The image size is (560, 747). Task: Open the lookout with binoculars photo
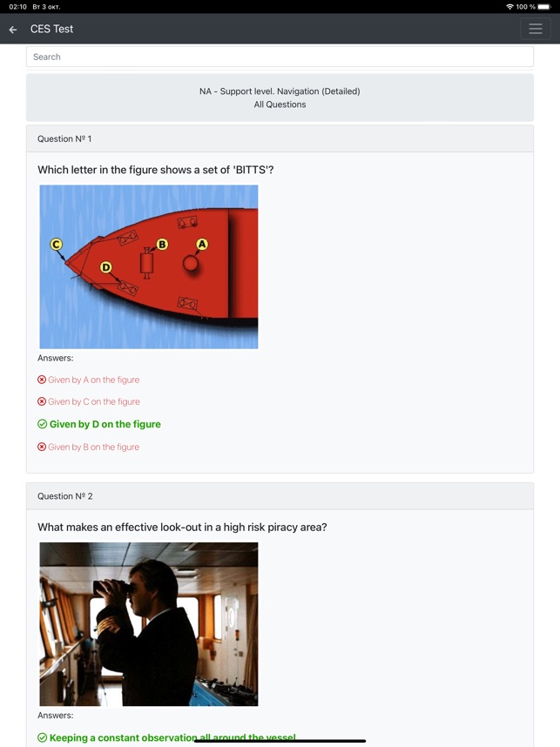point(149,624)
